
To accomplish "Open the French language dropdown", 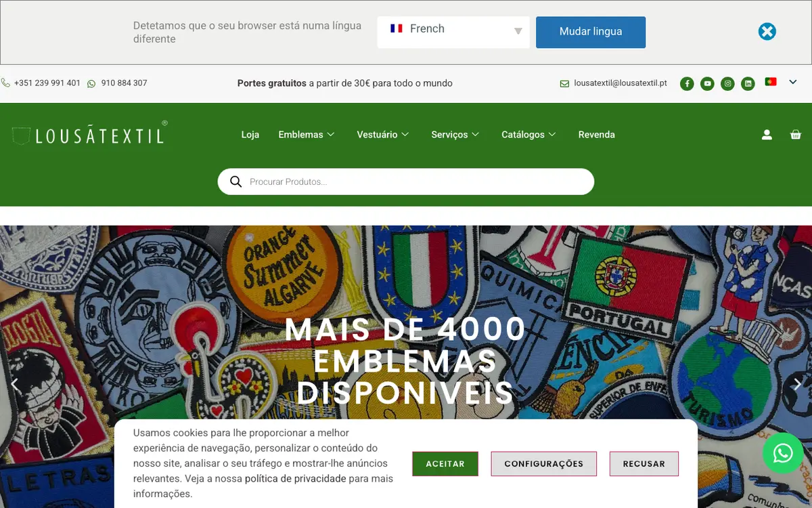I will (x=453, y=32).
